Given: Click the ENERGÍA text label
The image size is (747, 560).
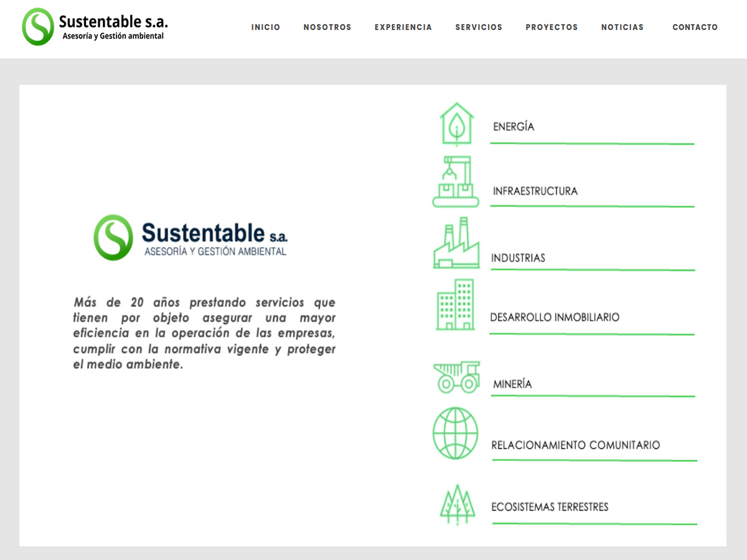Looking at the screenshot, I should 514,127.
